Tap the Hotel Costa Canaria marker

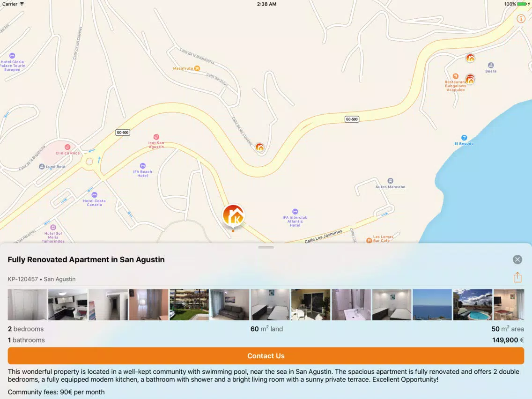(94, 195)
